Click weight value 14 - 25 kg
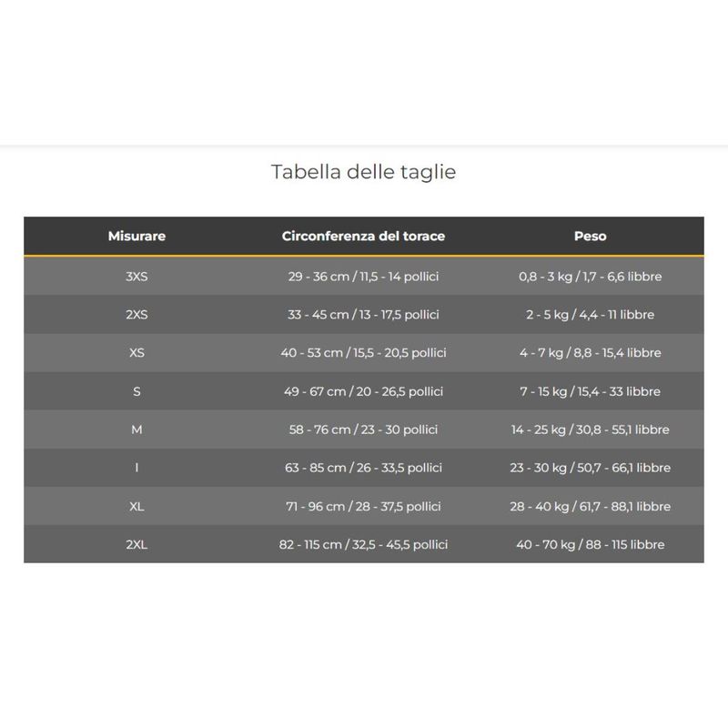This screenshot has width=728, height=728. [x=590, y=430]
